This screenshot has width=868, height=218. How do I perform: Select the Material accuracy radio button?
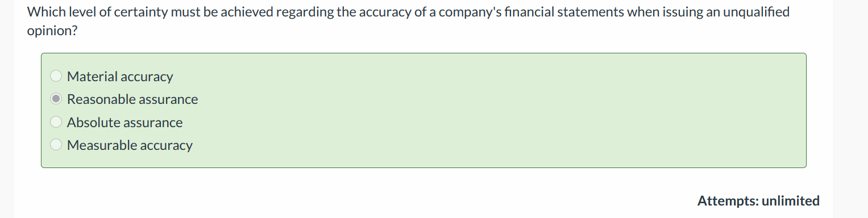56,76
